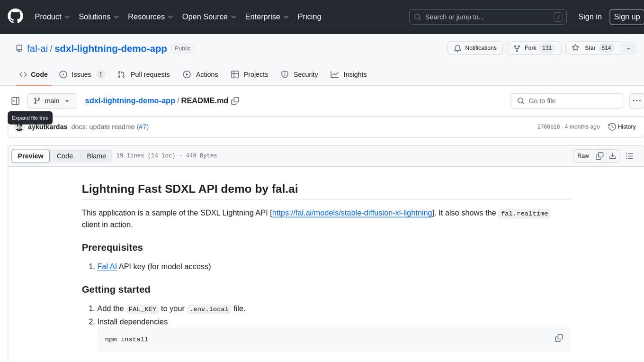This screenshot has width=644, height=362.
Task: Open commit 2766b16
Action: [548, 127]
